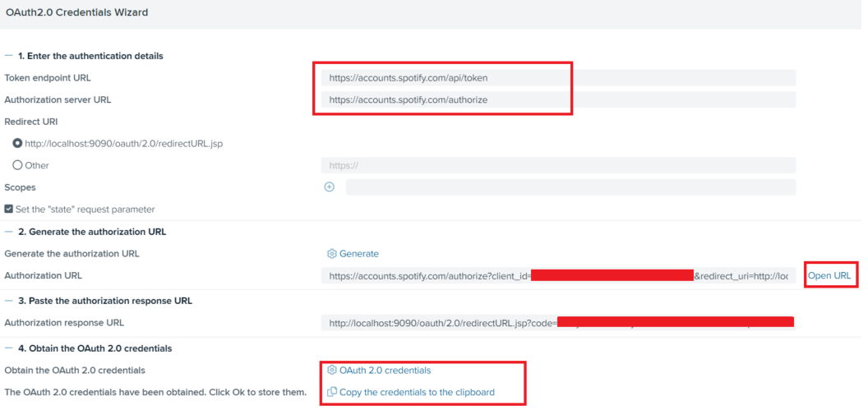Click the Token endpoint URL label
This screenshot has height=415, width=868.
pyautogui.click(x=48, y=78)
